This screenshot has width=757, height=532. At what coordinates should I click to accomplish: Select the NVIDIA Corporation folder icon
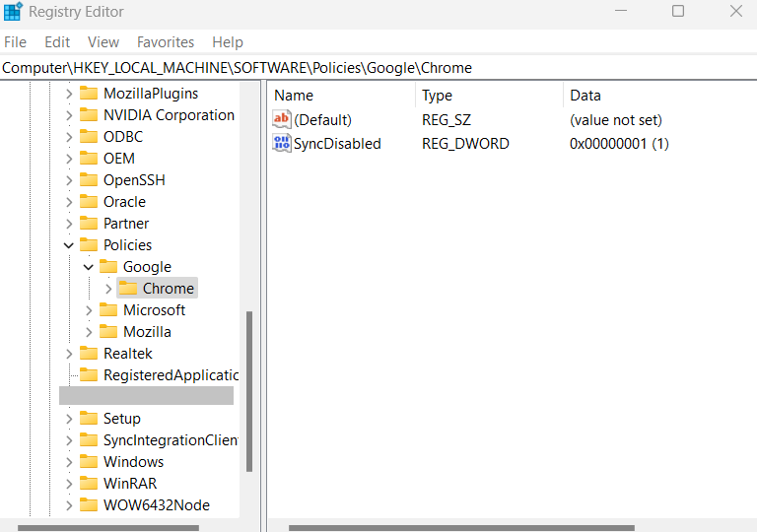tap(89, 114)
